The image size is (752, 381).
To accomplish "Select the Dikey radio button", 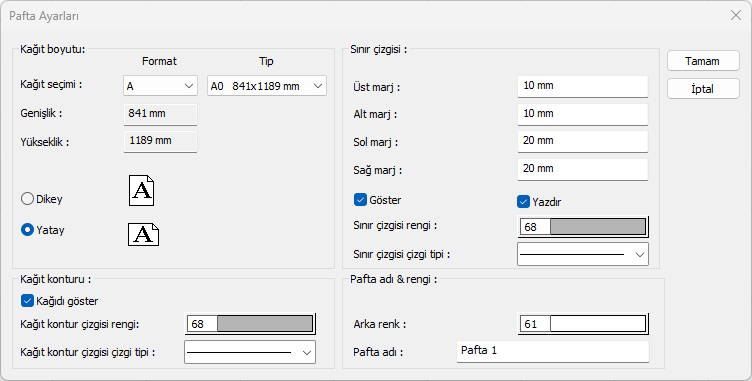I will point(27,199).
